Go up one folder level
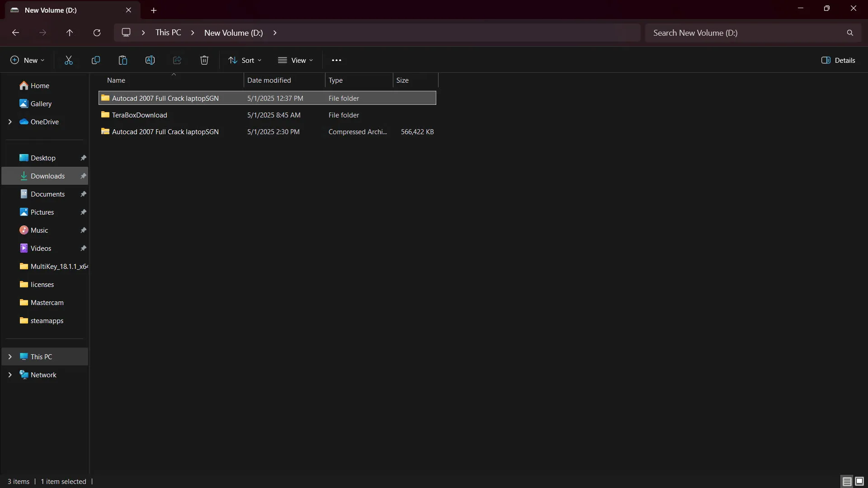This screenshot has width=868, height=488. coord(70,33)
